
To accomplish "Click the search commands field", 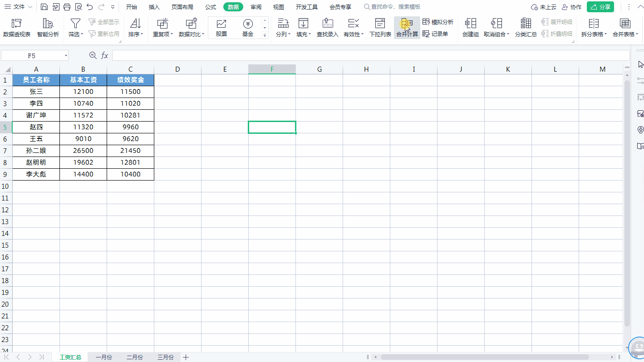I will (393, 7).
